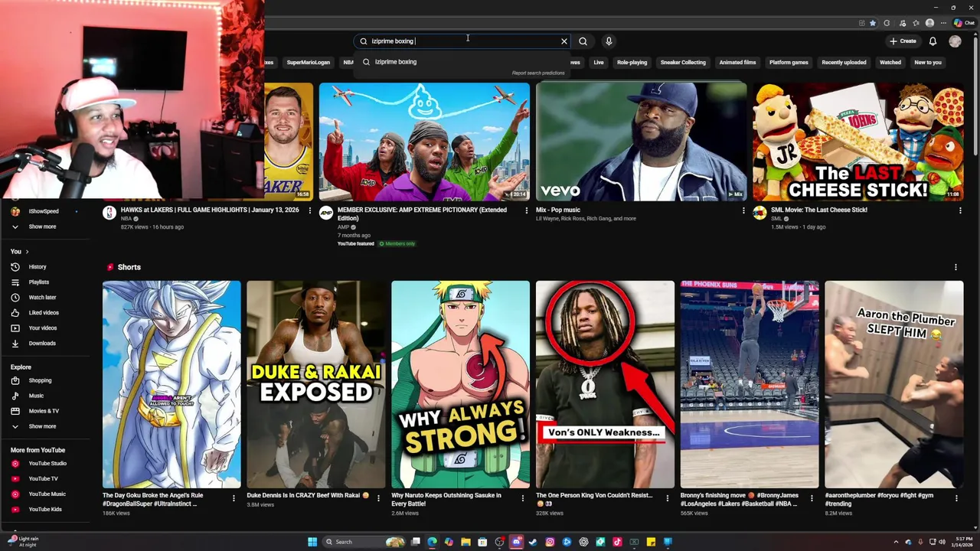Open options for Mix - Pop music

tap(743, 210)
